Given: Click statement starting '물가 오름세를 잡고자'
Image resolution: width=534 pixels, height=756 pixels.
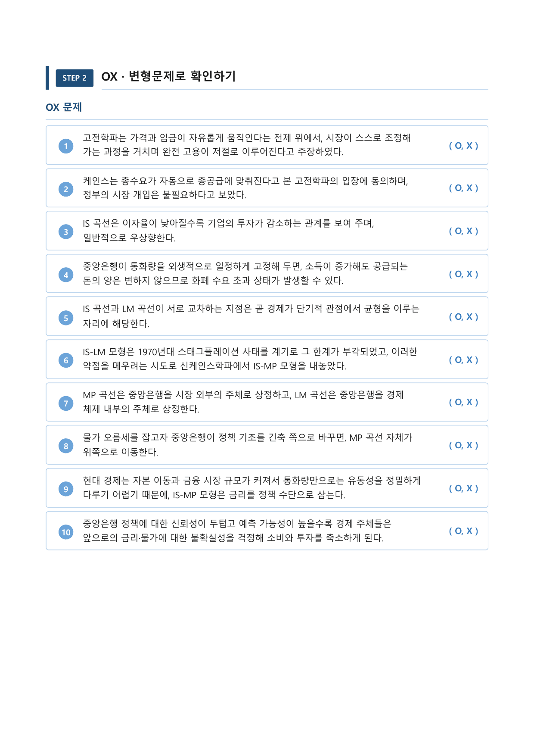Looking at the screenshot, I should point(248,445).
